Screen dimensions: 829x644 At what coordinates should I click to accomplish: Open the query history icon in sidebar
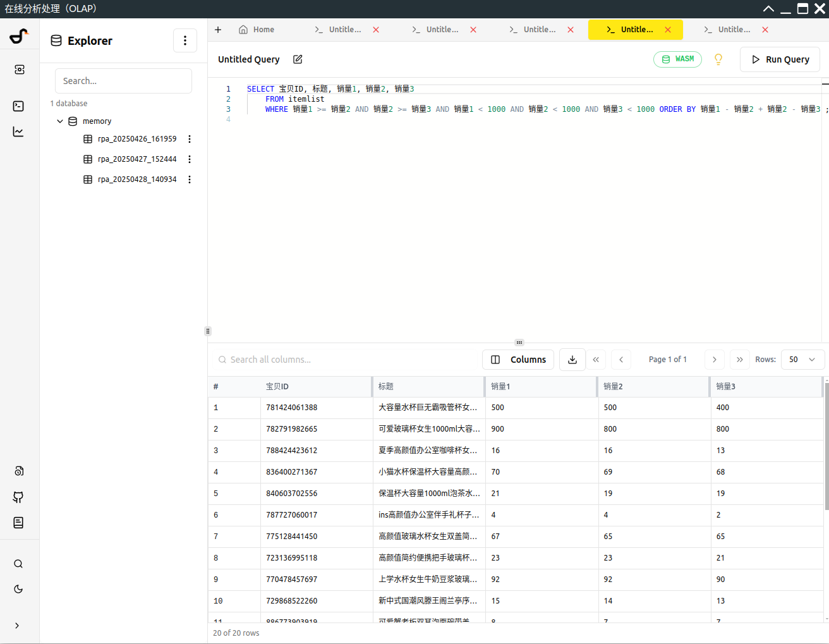[x=19, y=471]
